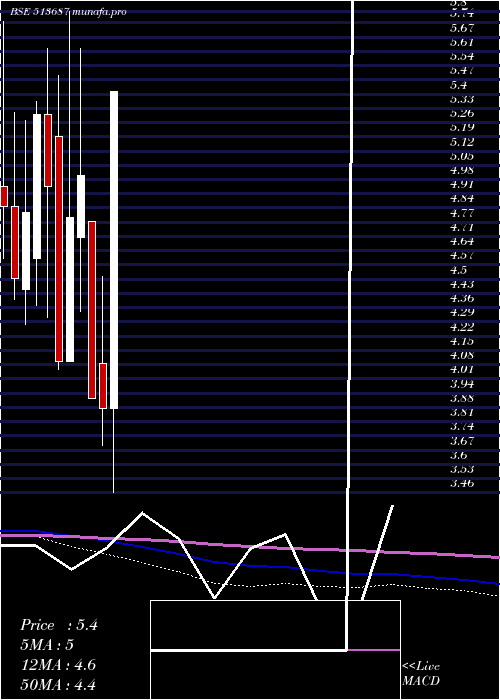Click the 4.01 price axis label
Image resolution: width=500 pixels, height=700 pixels.
click(x=462, y=370)
